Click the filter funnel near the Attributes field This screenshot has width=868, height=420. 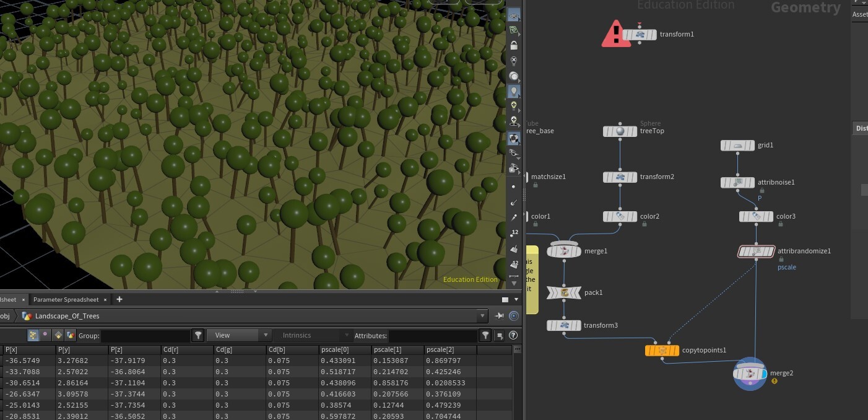tap(486, 335)
